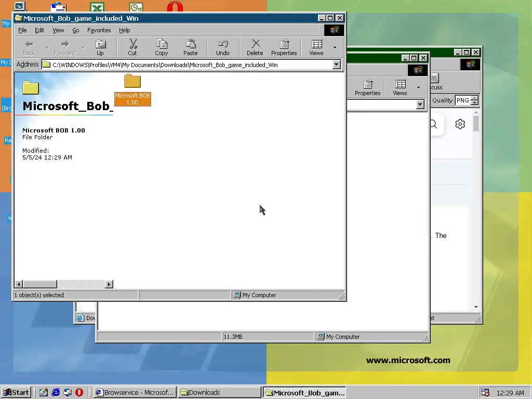Click the Show Desktop quick launch icon

click(x=44, y=392)
